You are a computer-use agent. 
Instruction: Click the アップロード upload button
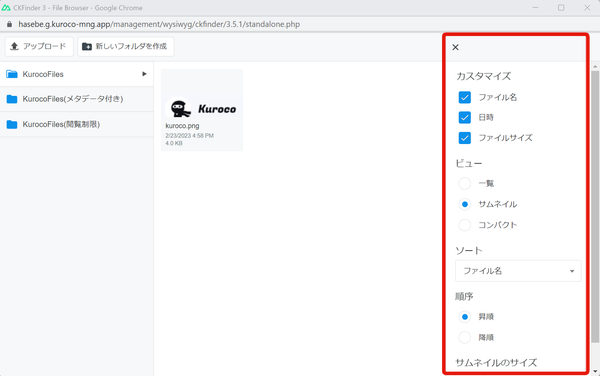point(39,47)
